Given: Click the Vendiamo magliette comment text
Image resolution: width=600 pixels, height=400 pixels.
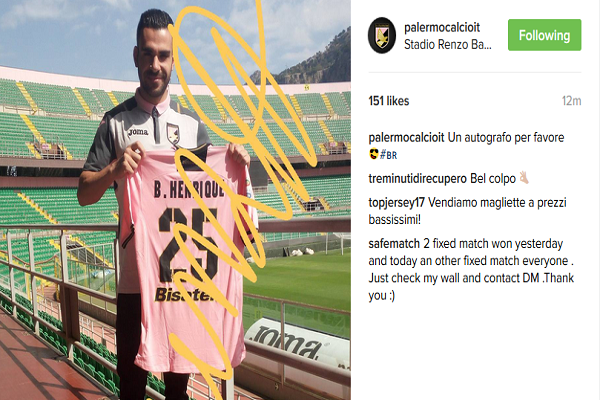Looking at the screenshot, I should tap(468, 211).
